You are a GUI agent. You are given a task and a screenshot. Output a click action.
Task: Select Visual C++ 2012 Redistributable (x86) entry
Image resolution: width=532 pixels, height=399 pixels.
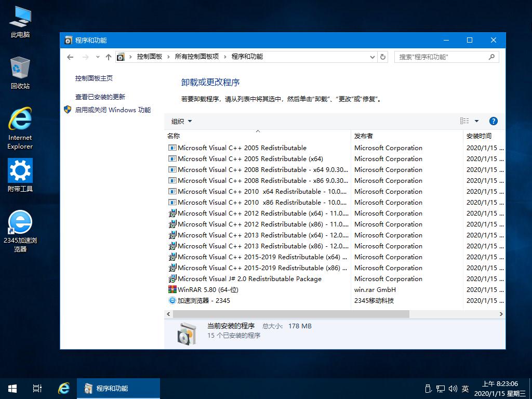[258, 224]
